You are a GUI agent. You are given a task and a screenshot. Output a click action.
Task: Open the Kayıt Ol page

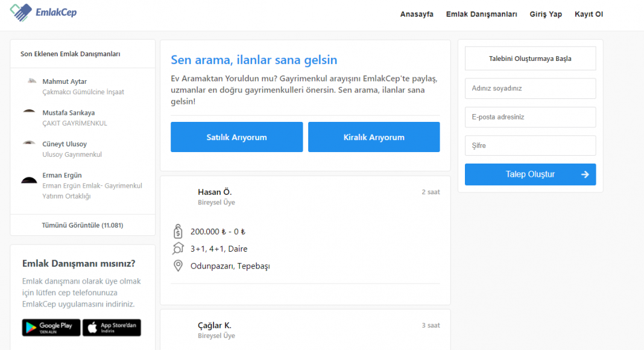[589, 14]
